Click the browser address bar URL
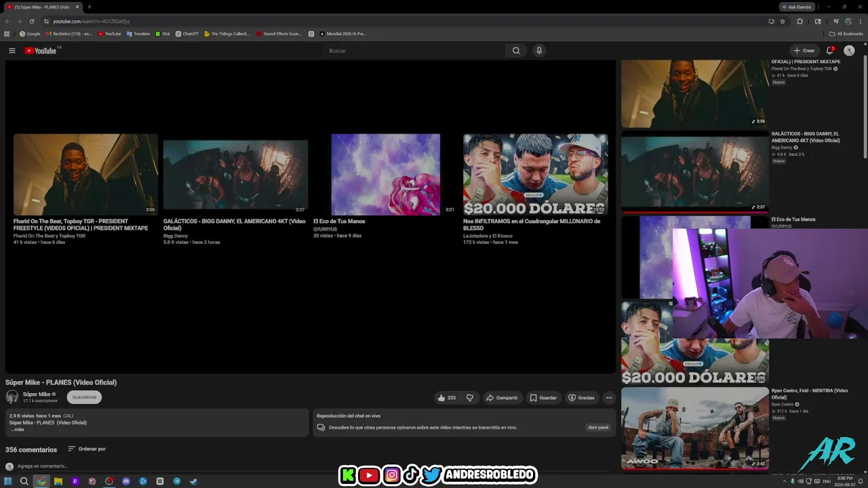The height and width of the screenshot is (488, 868). [92, 21]
